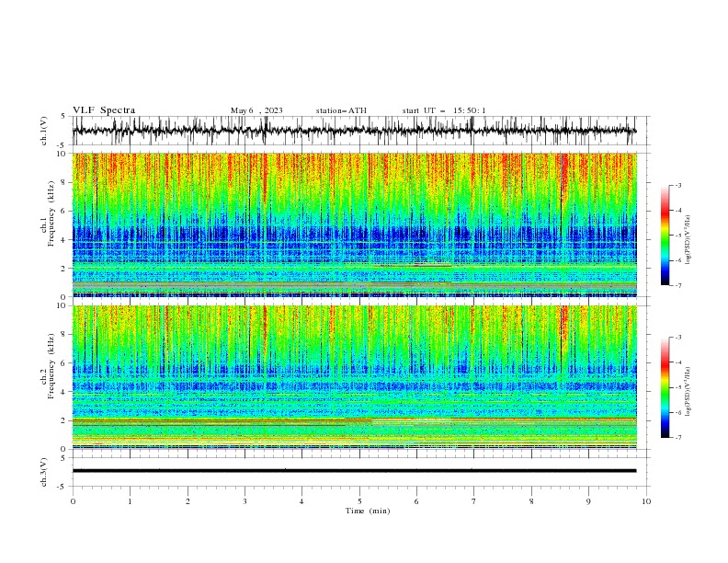The image size is (728, 563).
Task: Click the "start UT = 15:50: 1" text
Action: coord(444,110)
